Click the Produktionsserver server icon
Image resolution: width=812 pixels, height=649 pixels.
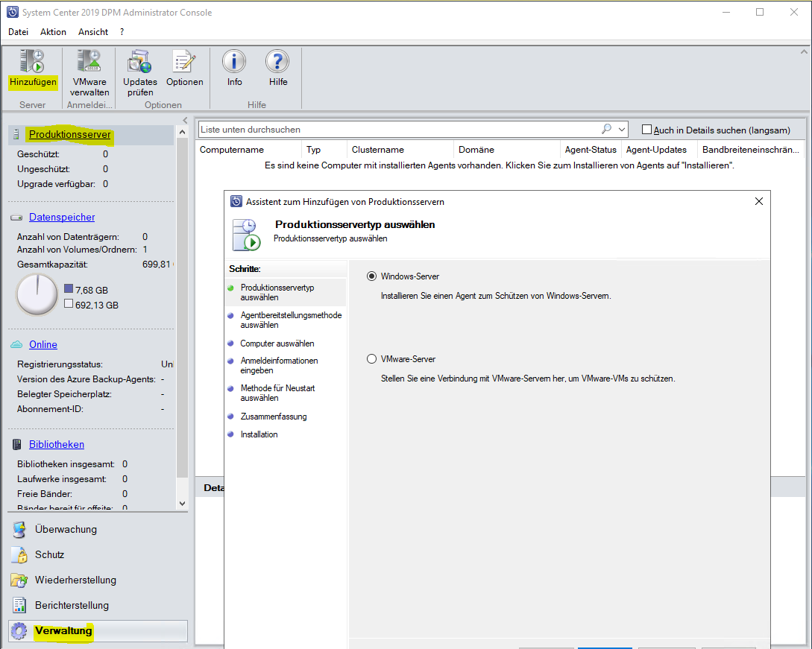tap(16, 135)
